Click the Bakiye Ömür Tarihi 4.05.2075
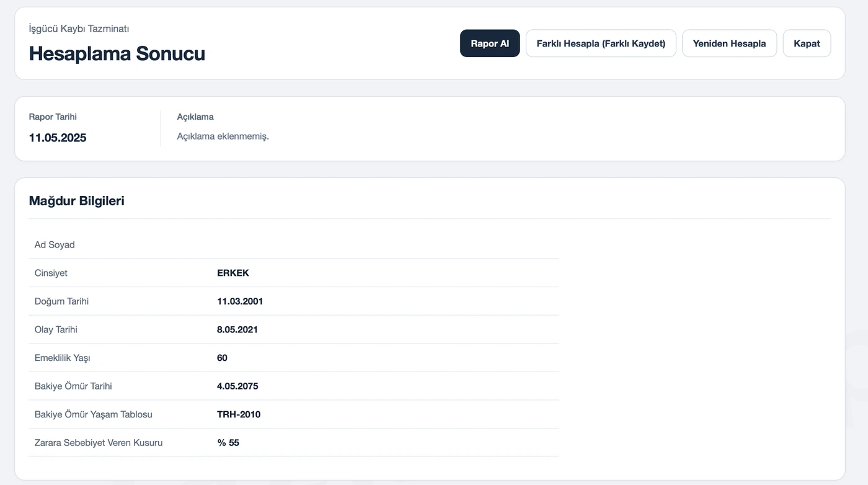This screenshot has height=485, width=868. [x=237, y=386]
